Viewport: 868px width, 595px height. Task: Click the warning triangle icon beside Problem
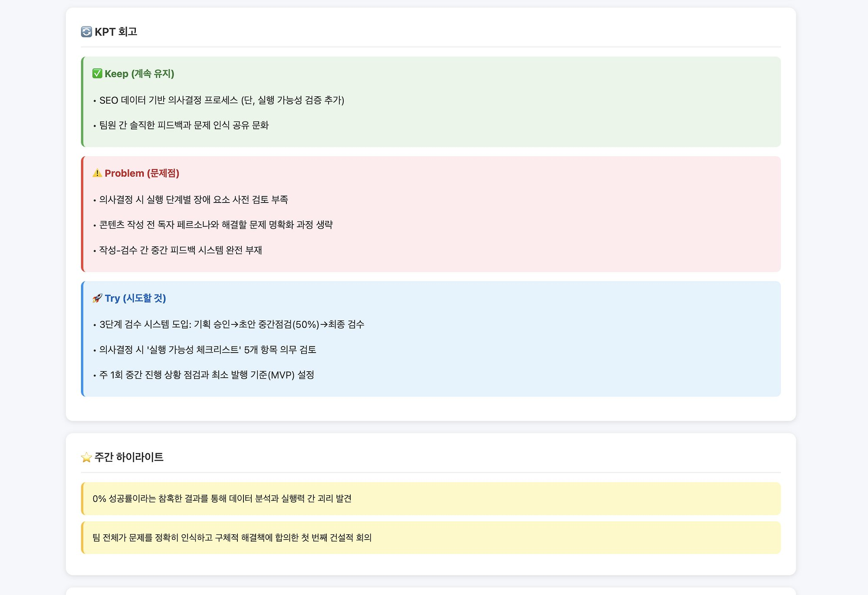click(x=97, y=173)
